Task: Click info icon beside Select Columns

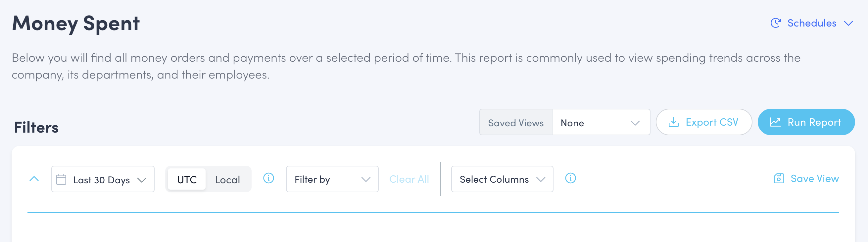Action: pos(570,178)
